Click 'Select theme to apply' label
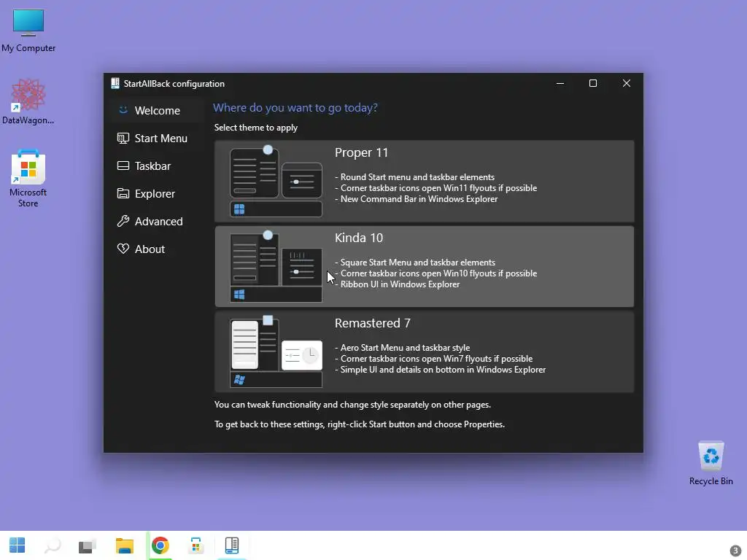The width and height of the screenshot is (747, 560). (256, 128)
